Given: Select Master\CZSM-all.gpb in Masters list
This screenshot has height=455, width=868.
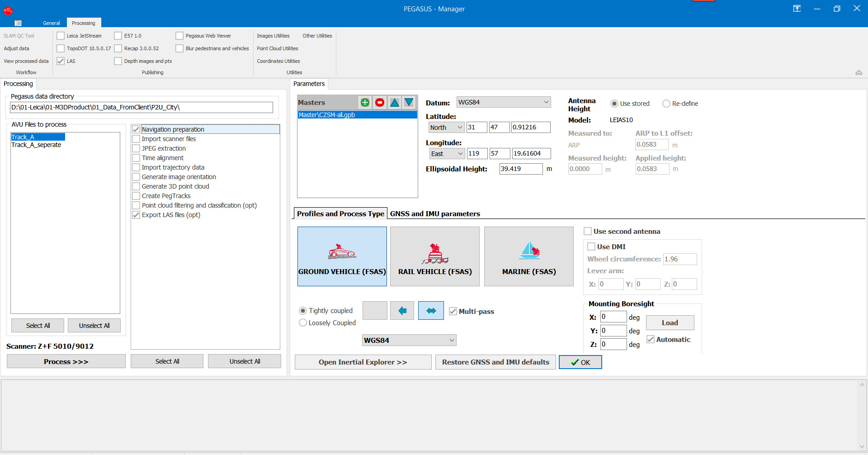Looking at the screenshot, I should (357, 115).
